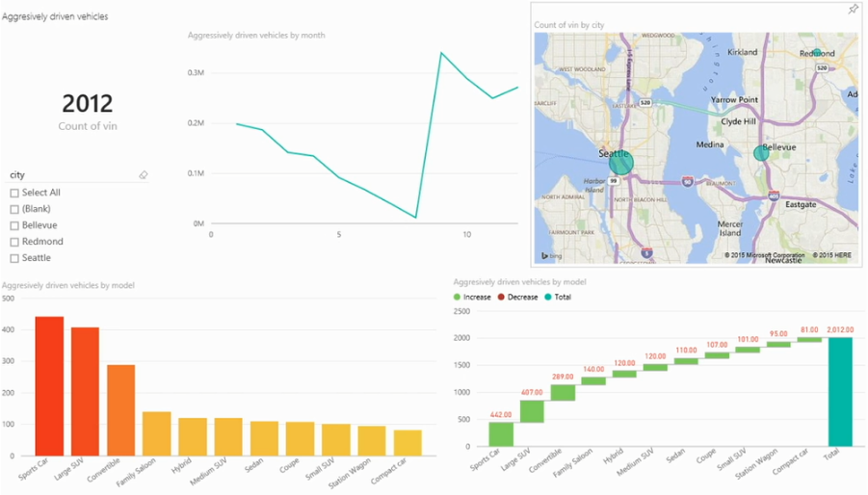868x495 pixels.
Task: Click the 'city' slicer header label
Action: pyautogui.click(x=17, y=174)
